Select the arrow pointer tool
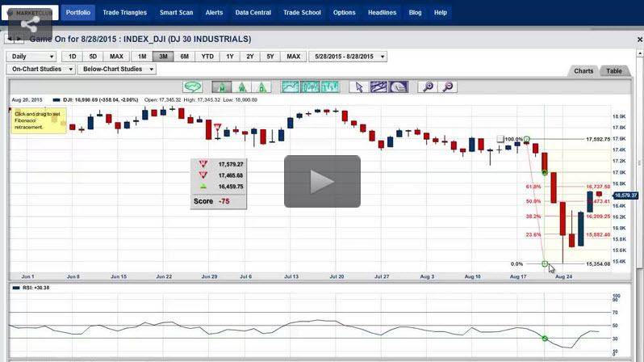Screen dimensions: 644x362 (x=360, y=86)
